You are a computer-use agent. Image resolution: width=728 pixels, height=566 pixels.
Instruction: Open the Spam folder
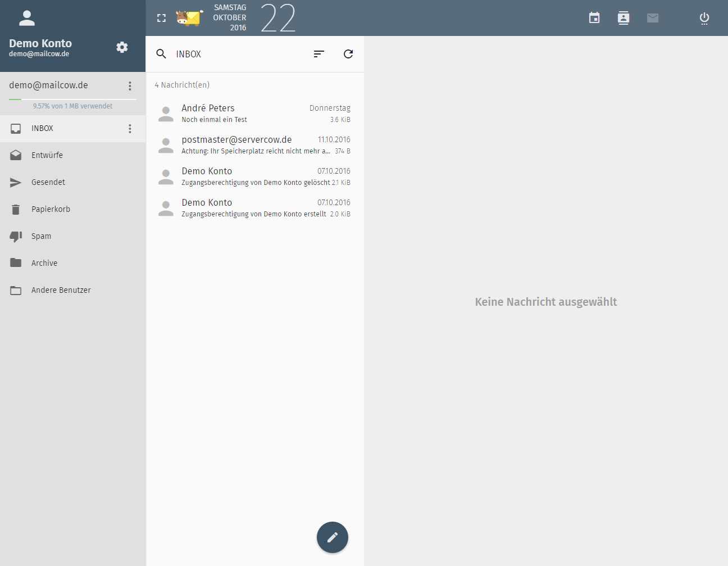tap(41, 236)
